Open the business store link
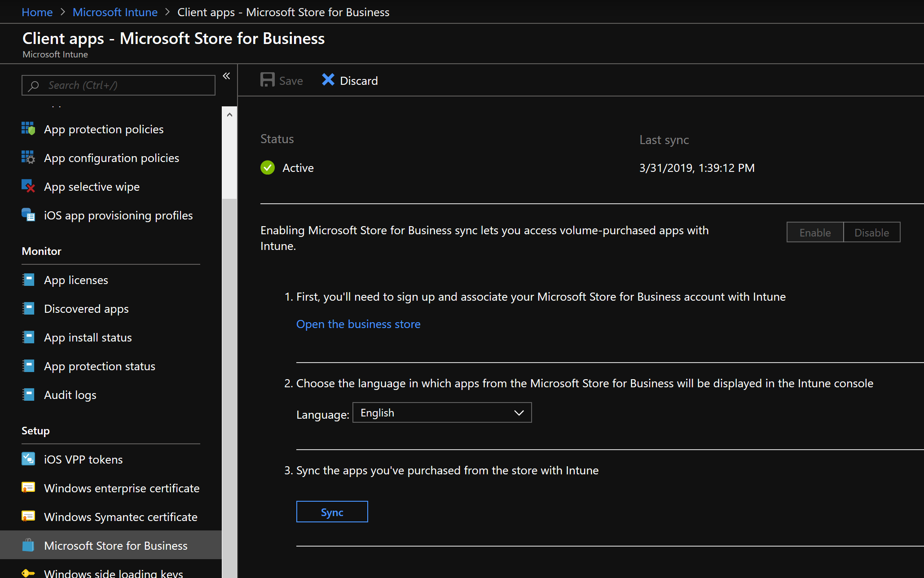Viewport: 924px width, 578px height. click(358, 324)
